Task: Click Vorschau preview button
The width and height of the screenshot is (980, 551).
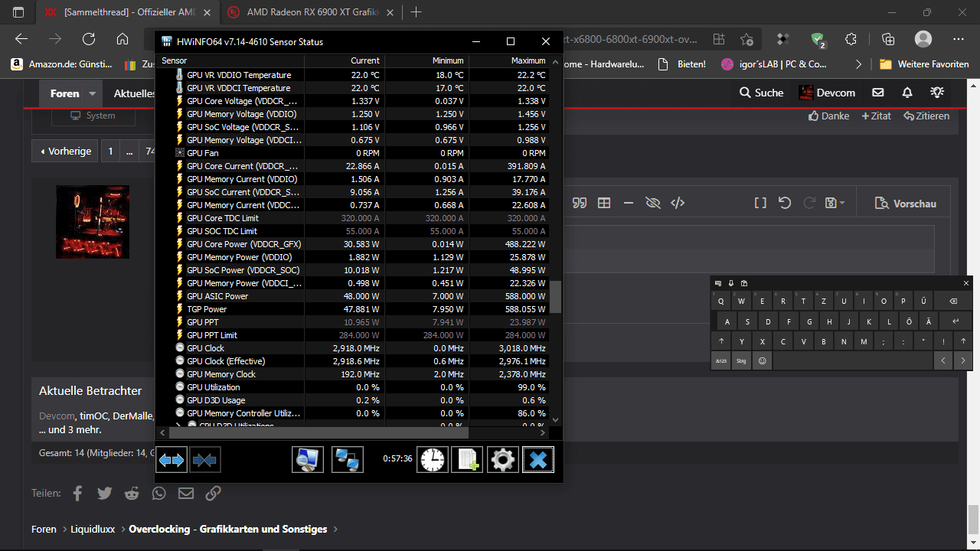Action: click(906, 203)
